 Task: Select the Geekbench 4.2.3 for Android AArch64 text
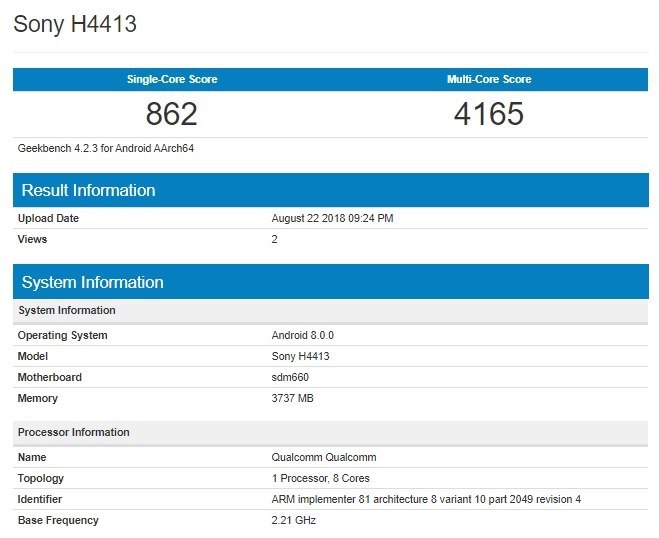(x=106, y=148)
